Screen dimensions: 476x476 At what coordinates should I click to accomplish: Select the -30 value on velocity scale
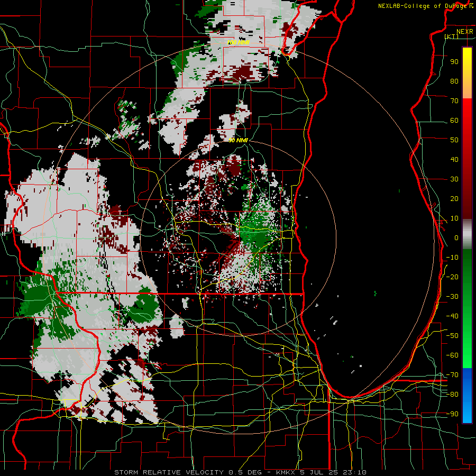(452, 297)
